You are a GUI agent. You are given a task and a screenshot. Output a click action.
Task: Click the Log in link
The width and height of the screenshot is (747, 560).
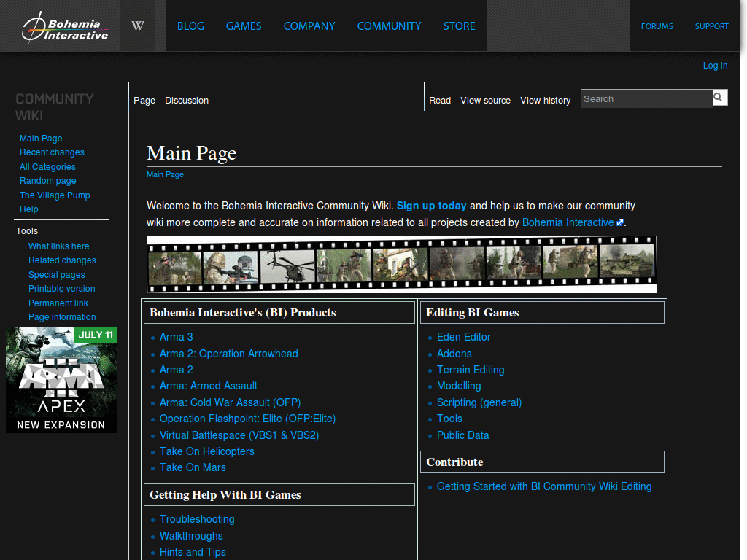tap(715, 65)
